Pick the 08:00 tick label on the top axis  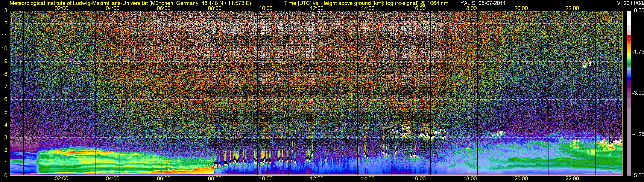[215, 8]
